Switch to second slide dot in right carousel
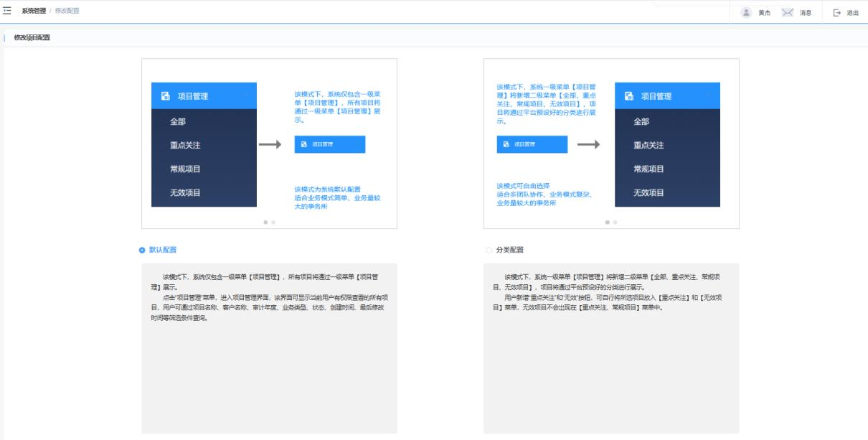Image resolution: width=868 pixels, height=440 pixels. tap(615, 223)
